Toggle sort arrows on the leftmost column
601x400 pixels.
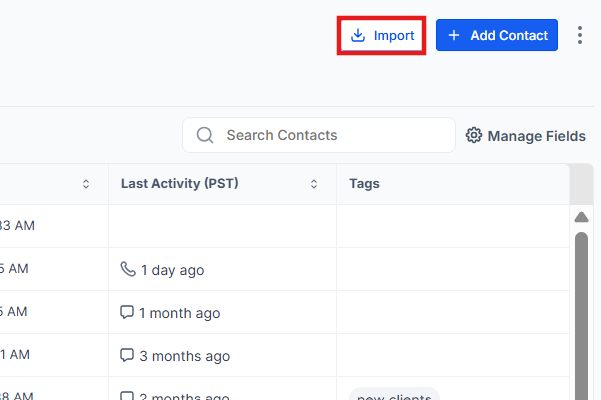pos(86,184)
